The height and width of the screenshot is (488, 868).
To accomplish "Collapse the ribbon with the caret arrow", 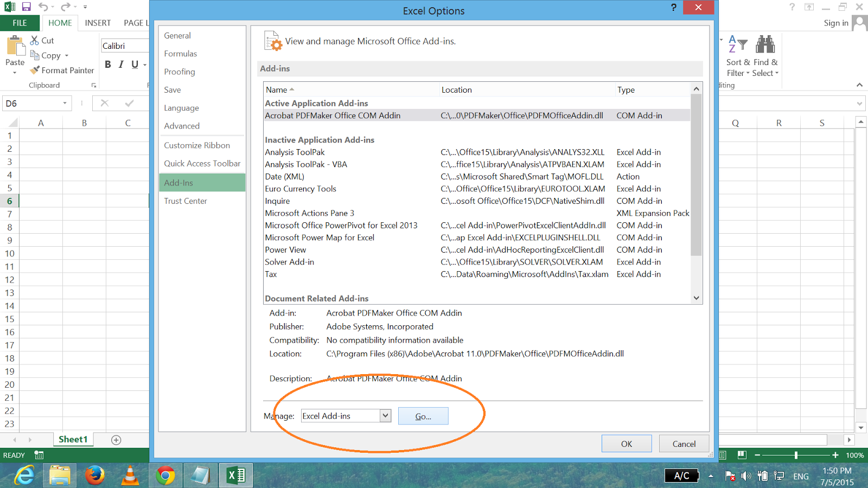I will pos(859,85).
